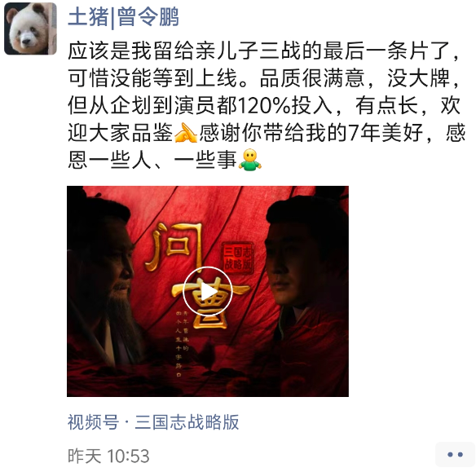This screenshot has height=472, width=476.
Task: Open the panda avatar profile picture
Action: tap(30, 29)
